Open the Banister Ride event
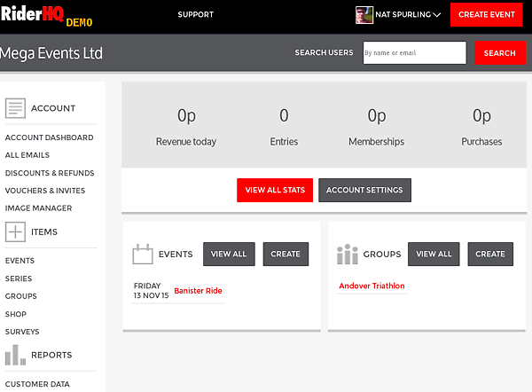Viewport: 532px width, 392px height. [198, 291]
